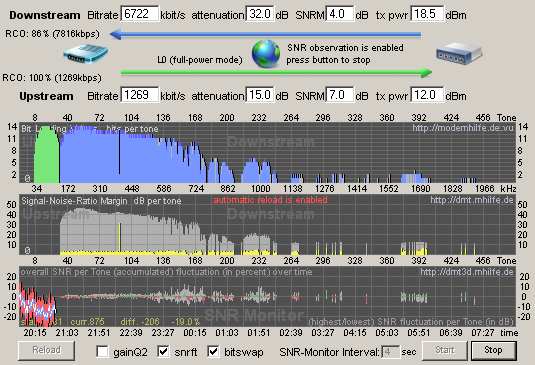Enable the gainQ2 checkbox
The width and height of the screenshot is (535, 365).
102,351
